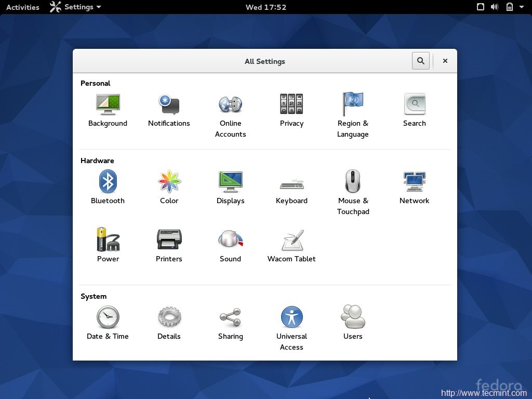
Task: Open Bluetooth settings
Action: 108,181
